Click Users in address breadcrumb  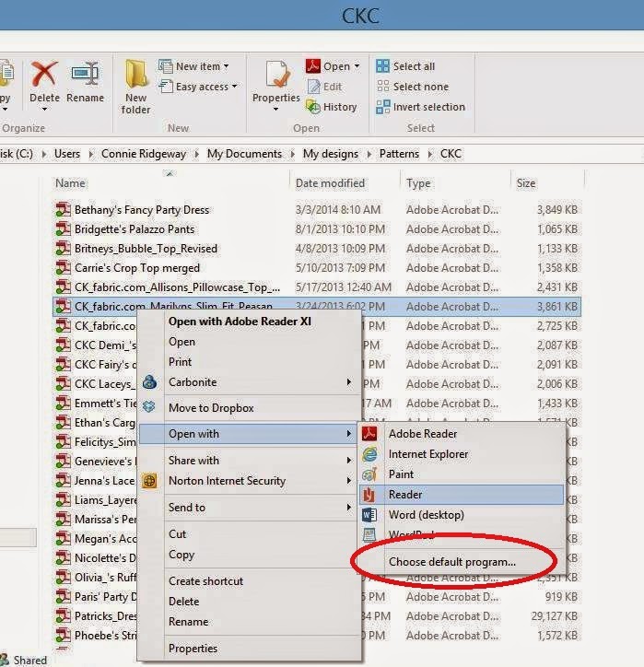tap(67, 154)
